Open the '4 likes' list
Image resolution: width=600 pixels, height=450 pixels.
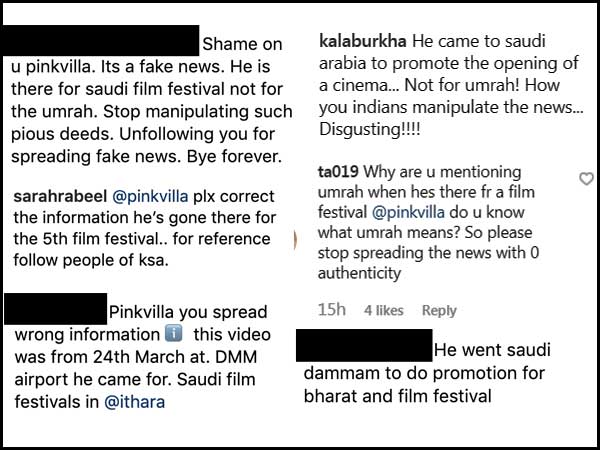pos(384,310)
